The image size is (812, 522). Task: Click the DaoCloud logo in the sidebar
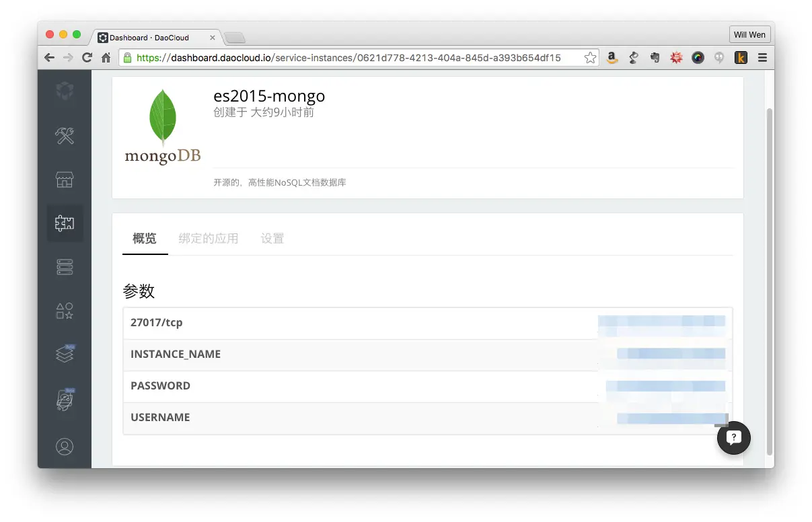[x=65, y=90]
